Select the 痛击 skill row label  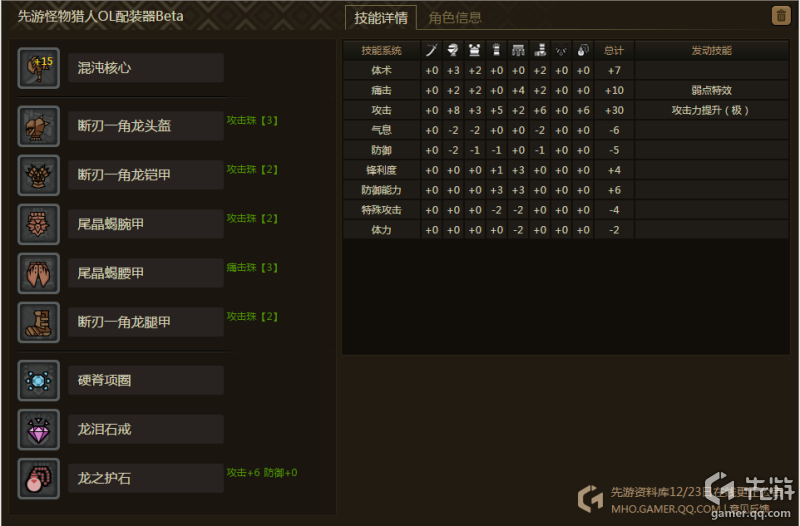tap(382, 90)
